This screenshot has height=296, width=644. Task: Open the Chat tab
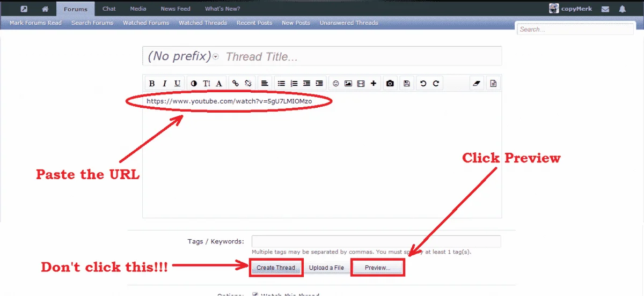109,9
